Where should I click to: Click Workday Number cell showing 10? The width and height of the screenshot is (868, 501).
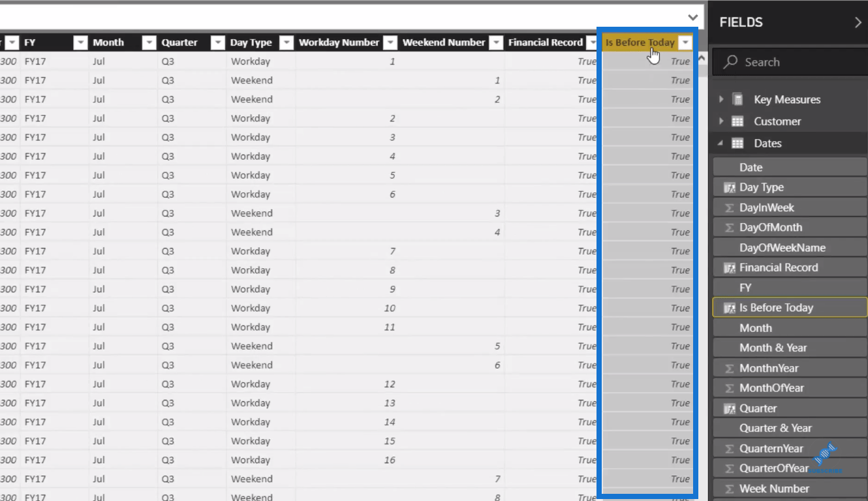(x=347, y=308)
